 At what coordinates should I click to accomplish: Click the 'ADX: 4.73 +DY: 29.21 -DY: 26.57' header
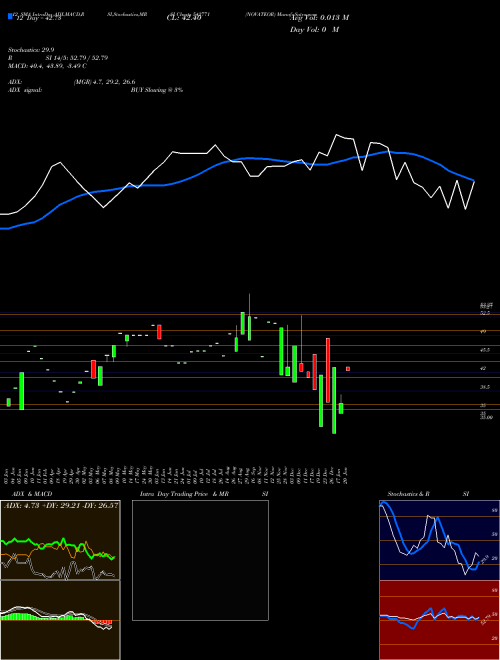(61, 505)
